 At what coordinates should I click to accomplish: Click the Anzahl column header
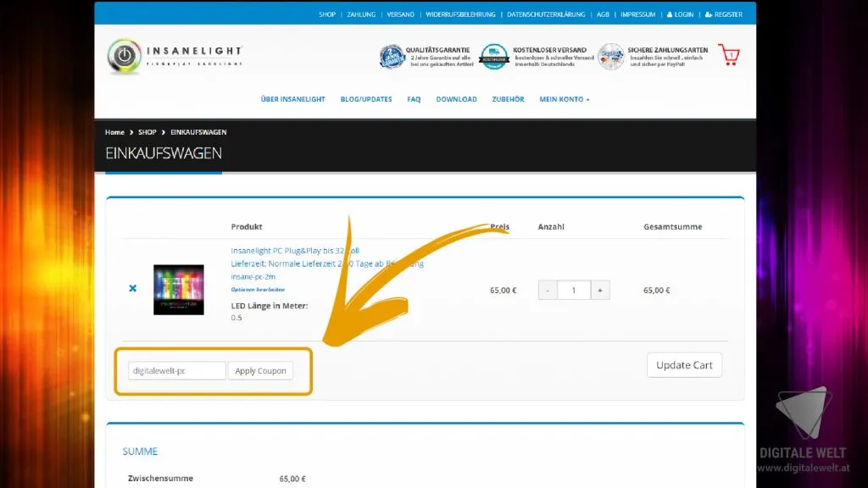551,227
